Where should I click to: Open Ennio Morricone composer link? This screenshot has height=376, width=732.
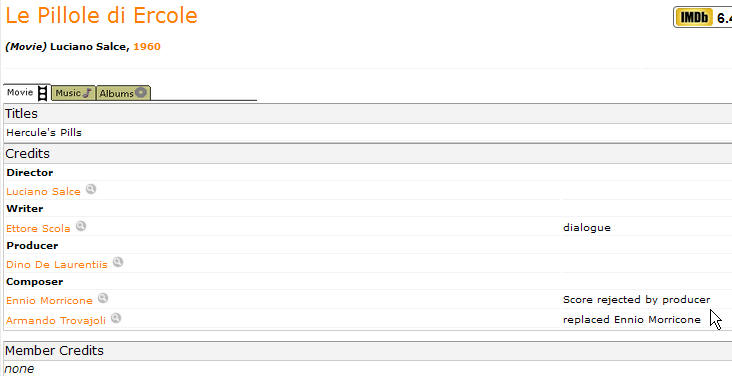point(49,300)
